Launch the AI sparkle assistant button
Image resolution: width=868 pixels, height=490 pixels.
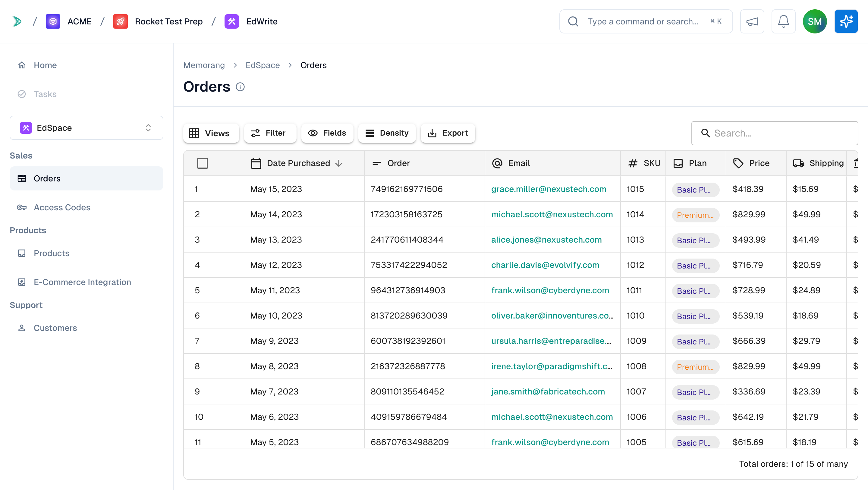coord(846,22)
